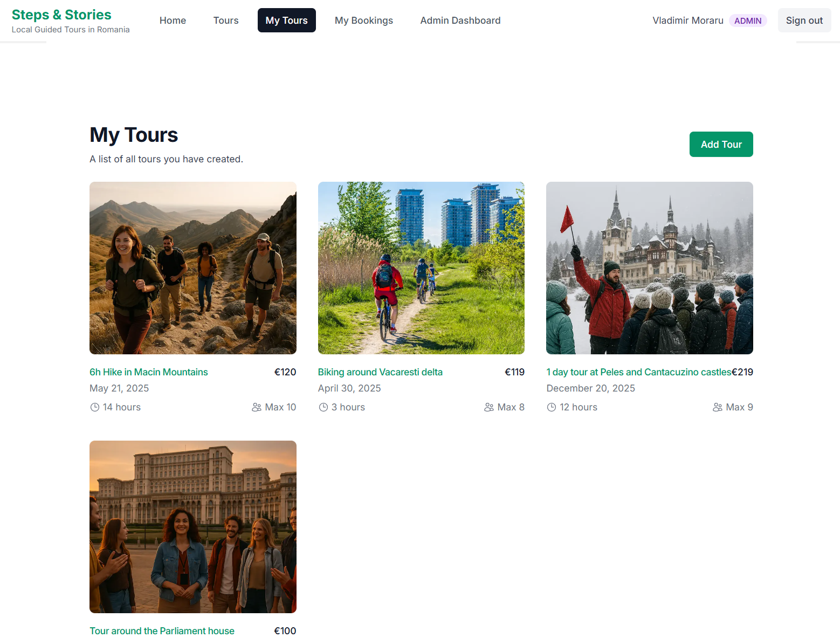The width and height of the screenshot is (840, 638).
Task: Click the clock icon beside 3 hours
Action: click(x=323, y=407)
